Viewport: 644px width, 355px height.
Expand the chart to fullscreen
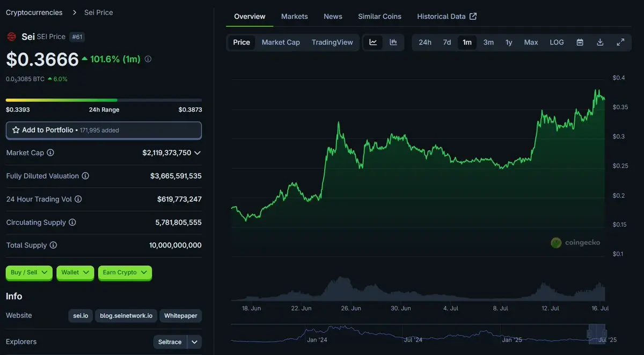620,42
